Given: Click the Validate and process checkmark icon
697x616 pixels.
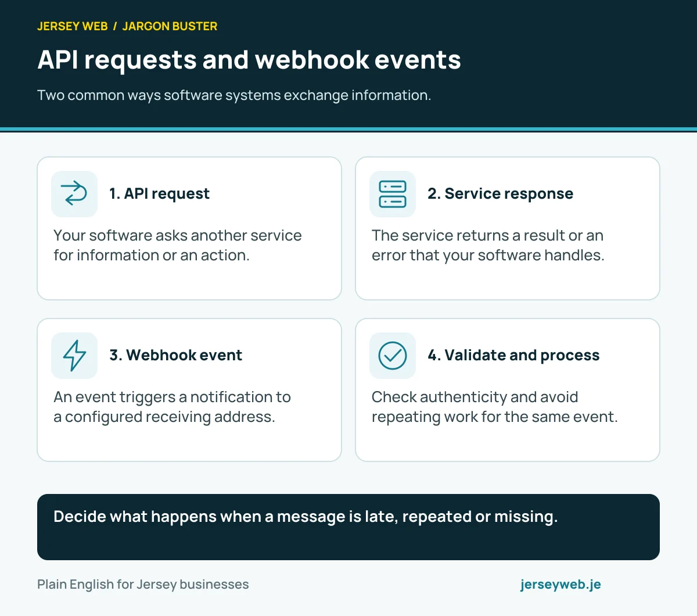Looking at the screenshot, I should coord(393,355).
